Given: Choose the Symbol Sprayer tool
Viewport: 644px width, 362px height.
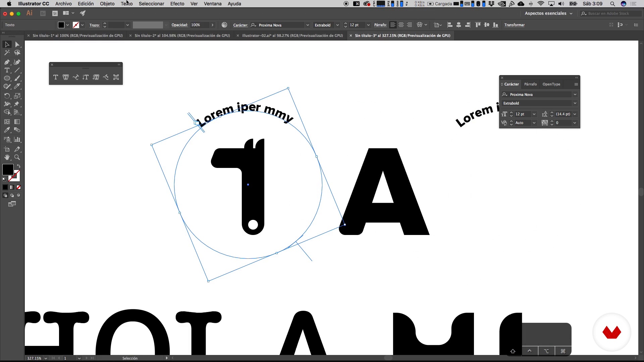Looking at the screenshot, I should click(7, 139).
